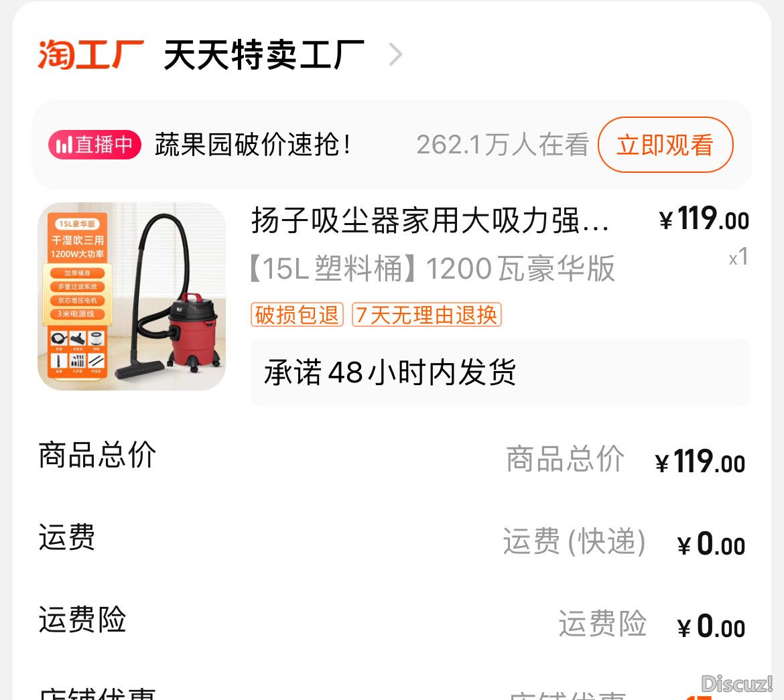
Task: Select the 商品总价 row label
Action: pos(98,455)
